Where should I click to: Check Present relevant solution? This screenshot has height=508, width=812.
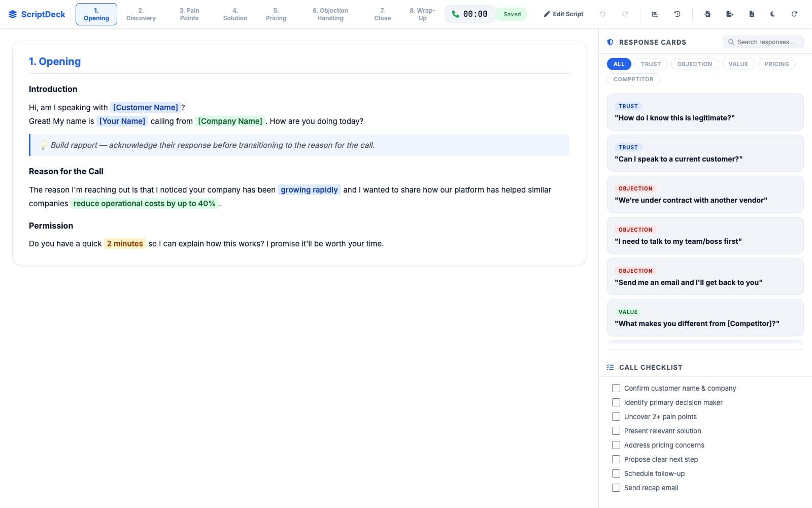(616, 431)
